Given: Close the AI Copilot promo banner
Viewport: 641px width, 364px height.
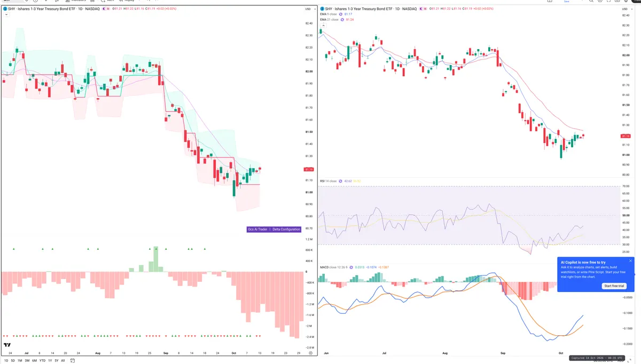Looking at the screenshot, I should 630,261.
